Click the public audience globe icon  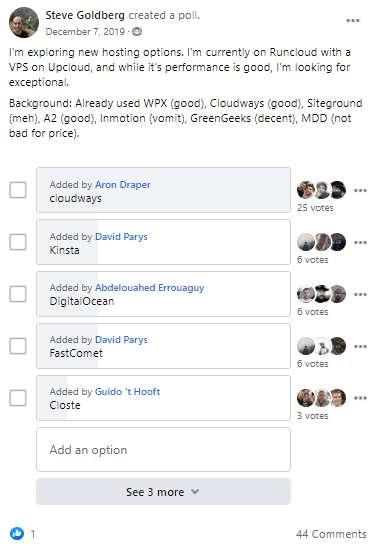click(x=137, y=32)
